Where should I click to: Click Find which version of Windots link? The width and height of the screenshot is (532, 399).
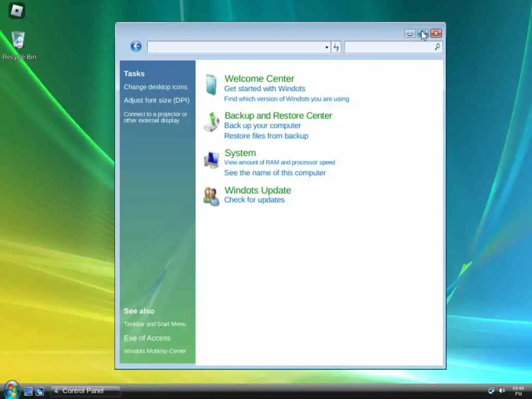click(x=287, y=99)
